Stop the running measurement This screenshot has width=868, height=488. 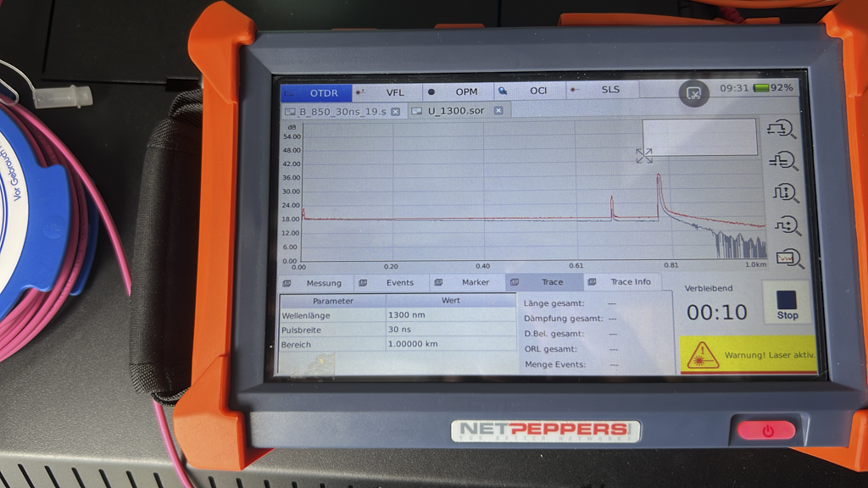click(x=787, y=304)
